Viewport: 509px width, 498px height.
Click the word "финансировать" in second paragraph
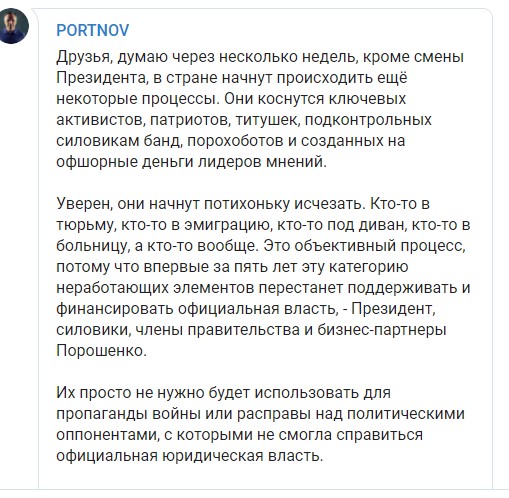click(115, 309)
